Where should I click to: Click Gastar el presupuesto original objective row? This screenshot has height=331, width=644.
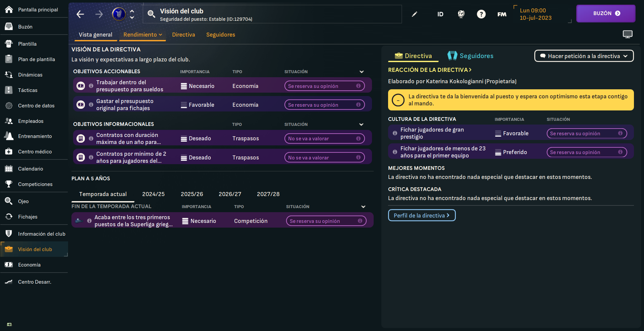click(222, 104)
